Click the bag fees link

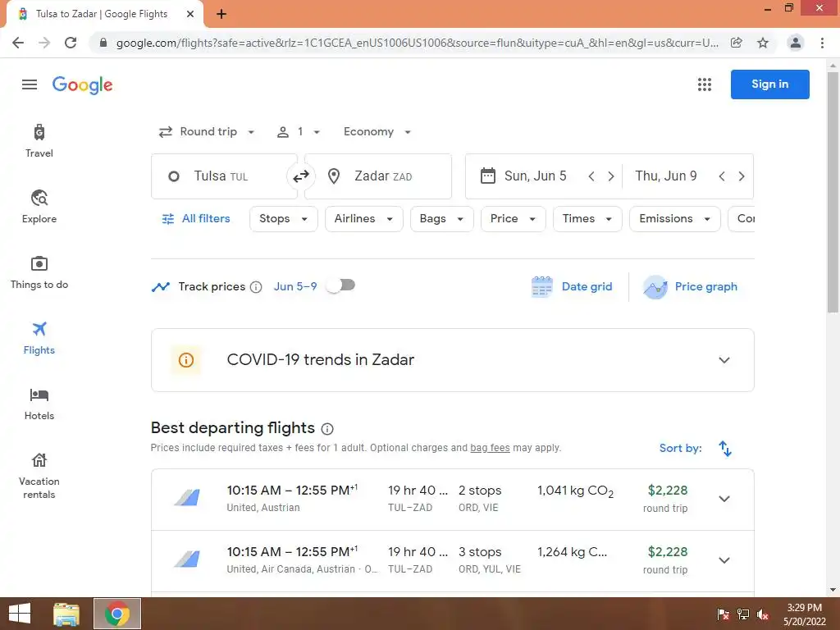490,448
